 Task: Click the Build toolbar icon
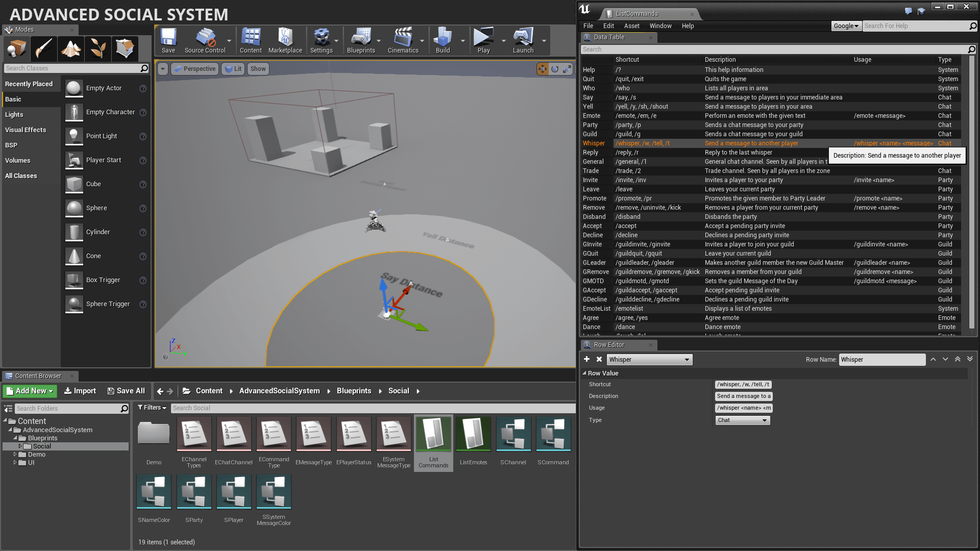point(442,40)
